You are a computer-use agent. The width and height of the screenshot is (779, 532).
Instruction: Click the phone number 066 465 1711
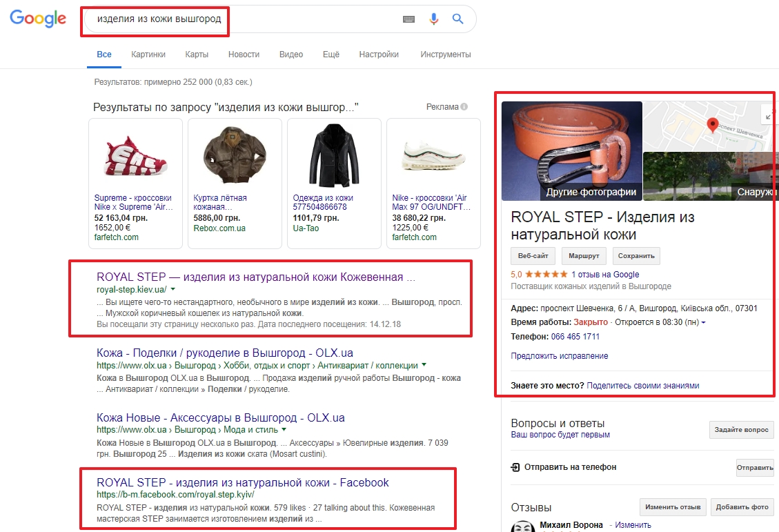(575, 337)
